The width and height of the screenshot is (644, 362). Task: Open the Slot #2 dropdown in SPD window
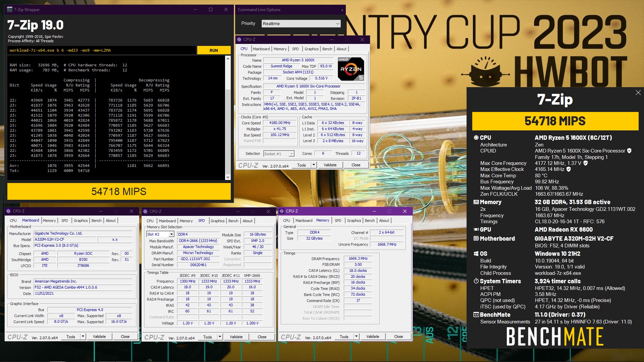[x=160, y=234]
